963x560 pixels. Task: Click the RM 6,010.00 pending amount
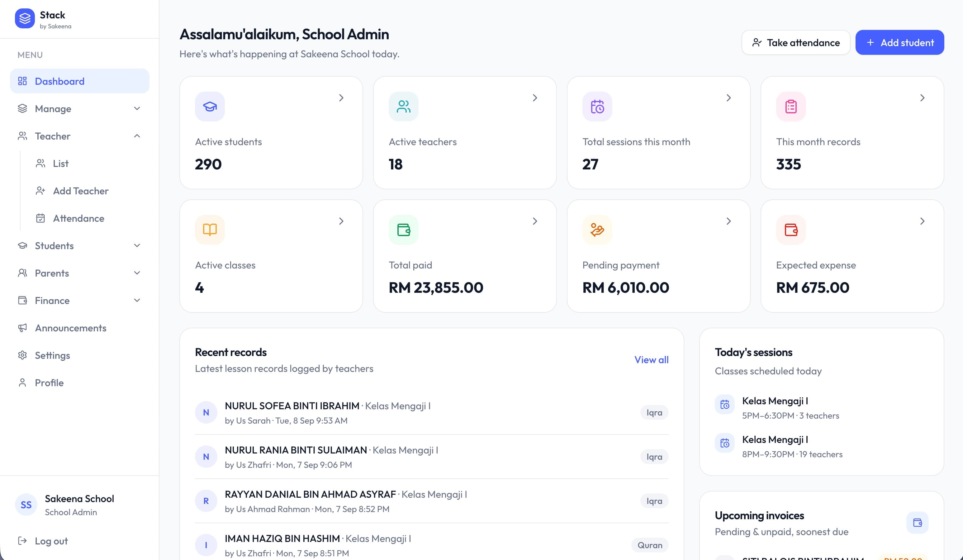click(626, 287)
